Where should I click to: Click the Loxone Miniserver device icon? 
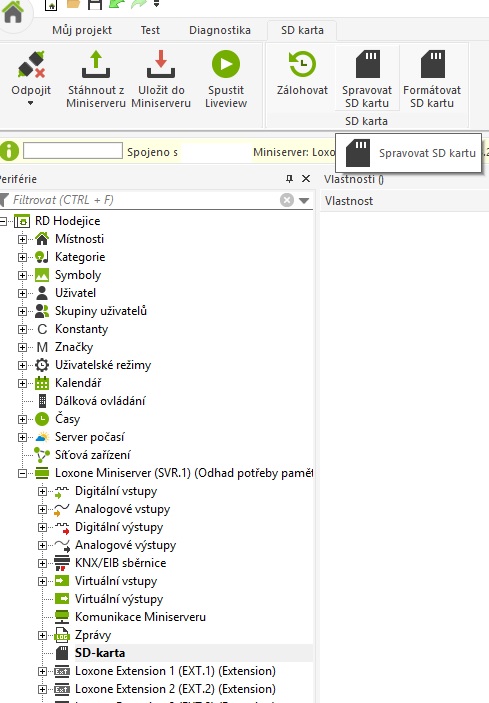(42, 473)
